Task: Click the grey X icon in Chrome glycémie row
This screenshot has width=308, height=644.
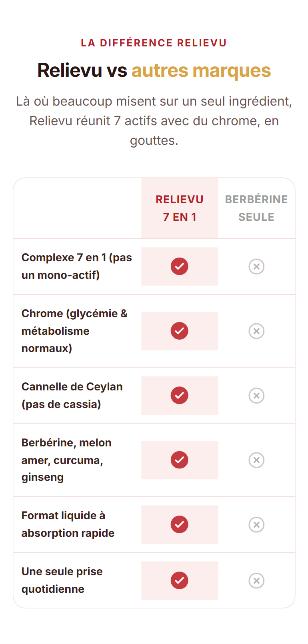Action: (x=256, y=331)
